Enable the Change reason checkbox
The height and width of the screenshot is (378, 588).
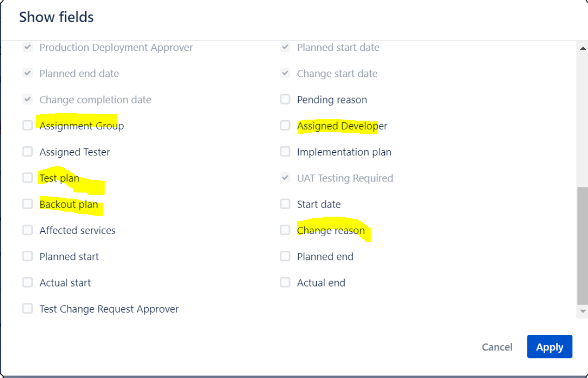(x=285, y=230)
